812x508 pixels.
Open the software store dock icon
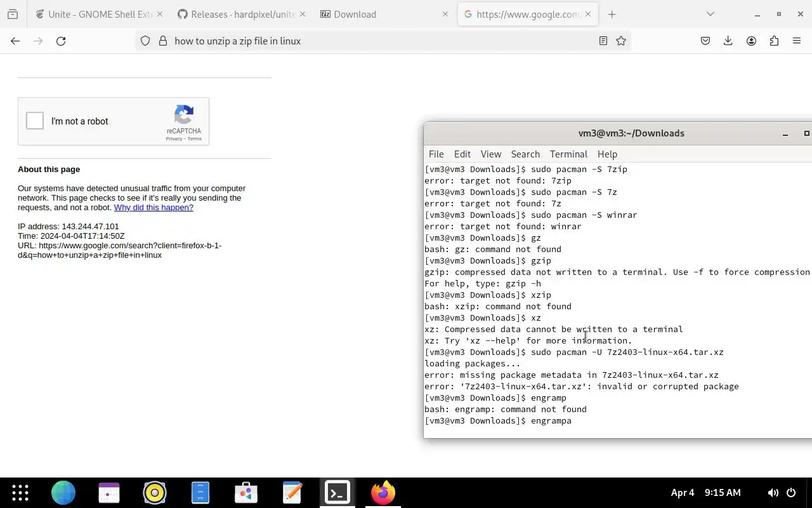pos(246,493)
